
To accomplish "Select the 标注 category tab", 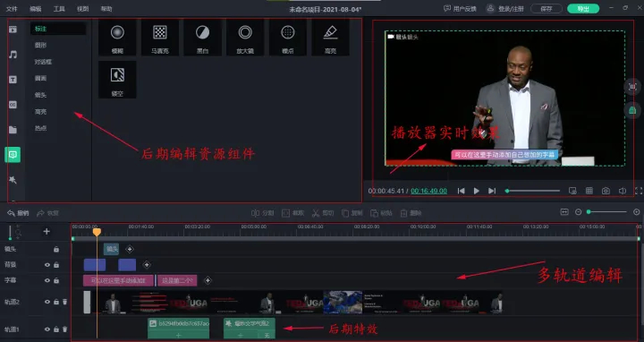I will 58,29.
